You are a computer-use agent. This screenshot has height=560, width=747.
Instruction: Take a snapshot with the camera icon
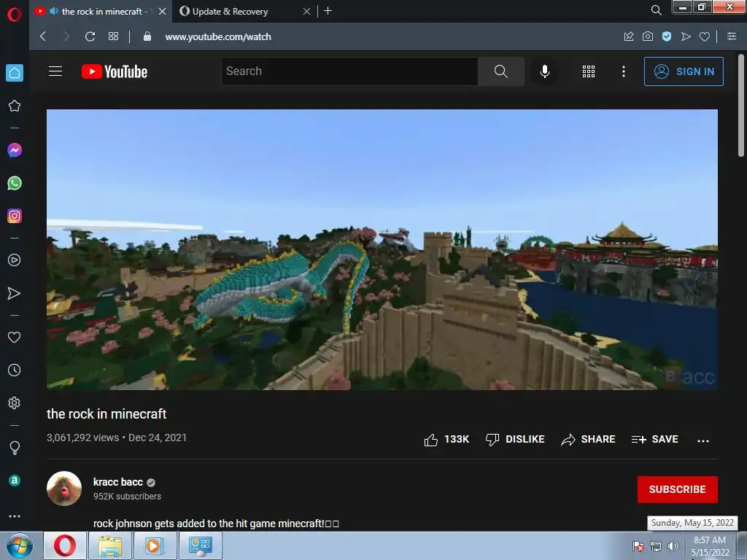(648, 36)
